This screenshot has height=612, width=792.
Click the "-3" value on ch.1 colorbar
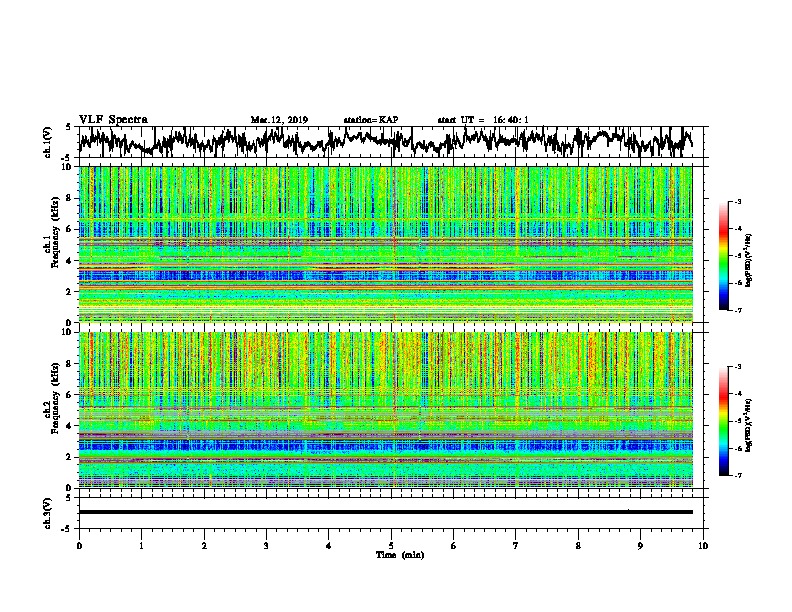tap(738, 202)
